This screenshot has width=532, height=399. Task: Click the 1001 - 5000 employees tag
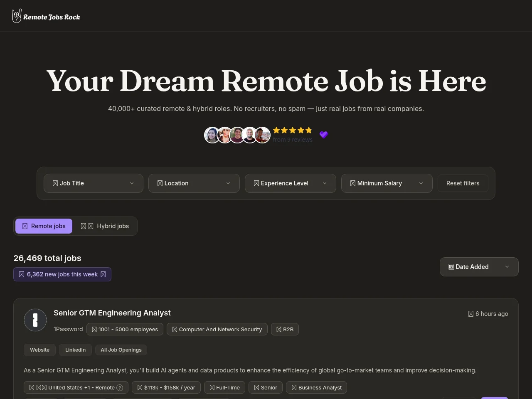click(x=125, y=329)
